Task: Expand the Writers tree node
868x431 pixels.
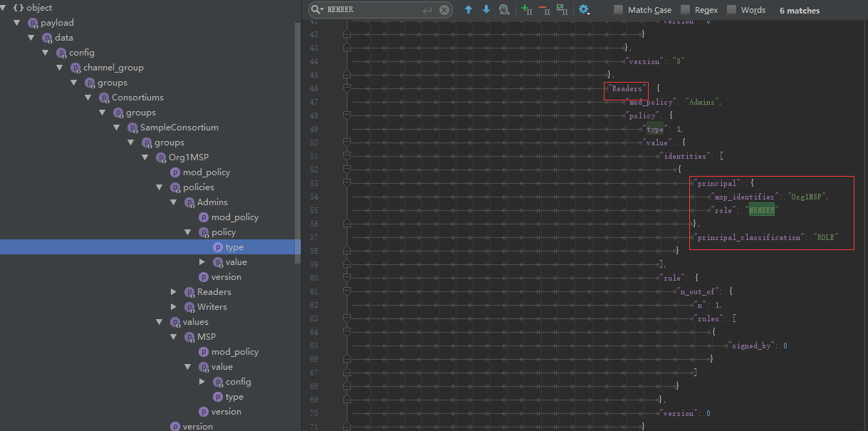Action: pyautogui.click(x=174, y=307)
